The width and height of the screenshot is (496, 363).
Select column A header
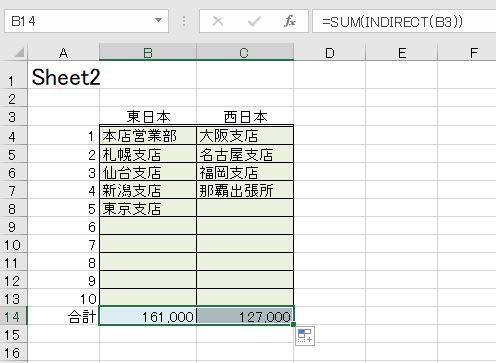coord(63,53)
